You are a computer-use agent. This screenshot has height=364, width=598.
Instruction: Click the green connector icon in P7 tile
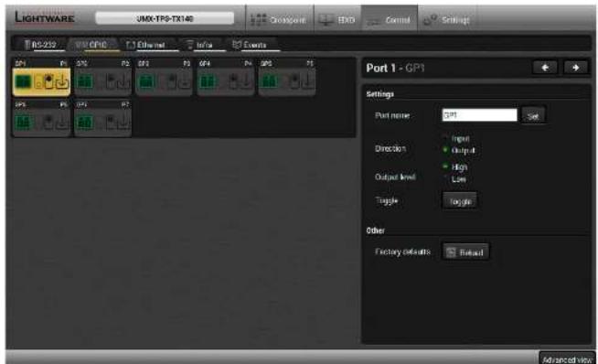[84, 123]
